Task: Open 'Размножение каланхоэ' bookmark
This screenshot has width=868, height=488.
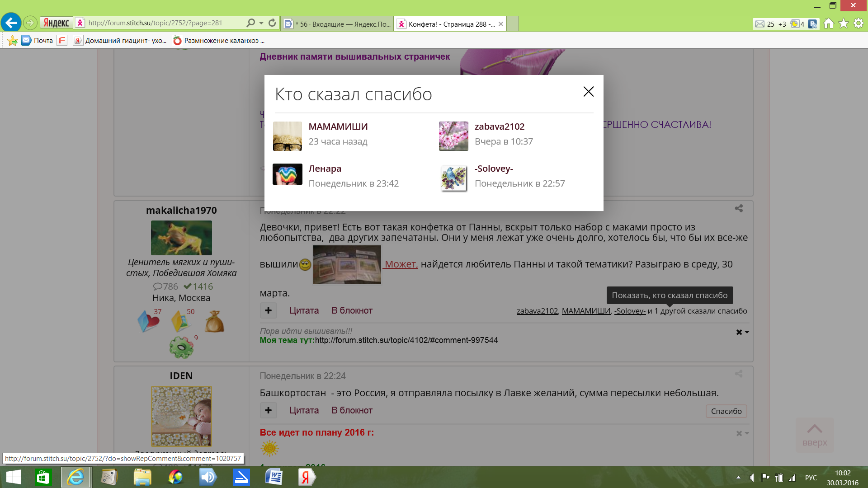Action: coord(219,41)
